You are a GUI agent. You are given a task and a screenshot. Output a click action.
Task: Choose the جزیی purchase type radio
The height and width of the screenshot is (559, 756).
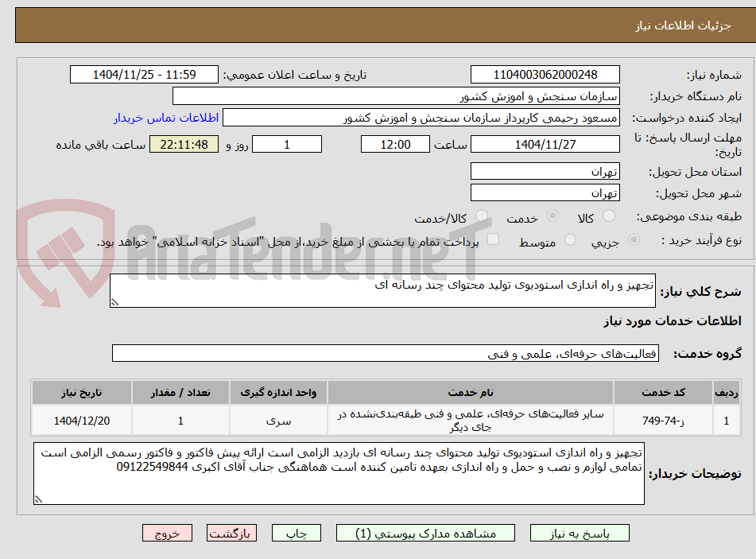tap(634, 239)
